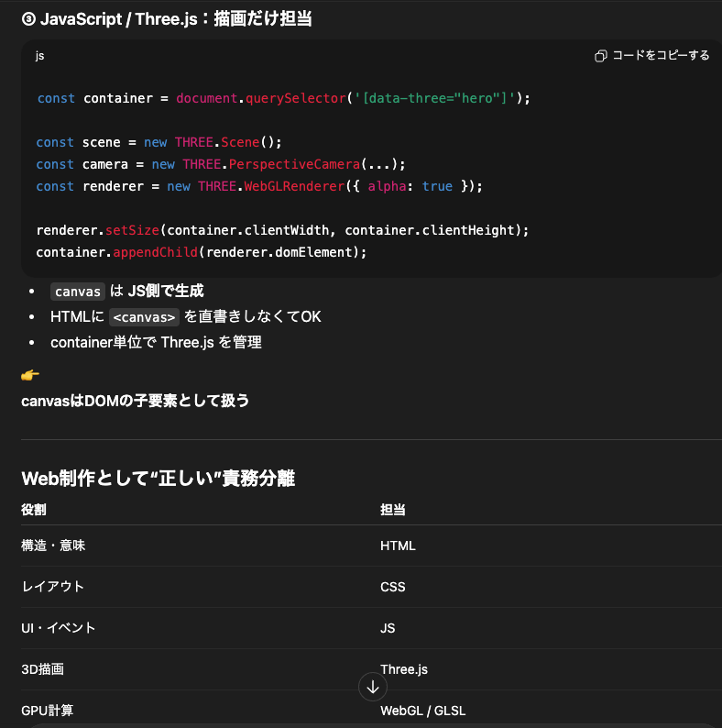Click the table cell WebGL / GLSL

[x=423, y=711]
